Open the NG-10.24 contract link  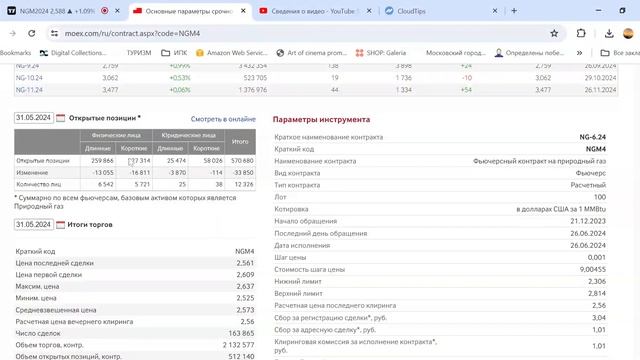29,78
